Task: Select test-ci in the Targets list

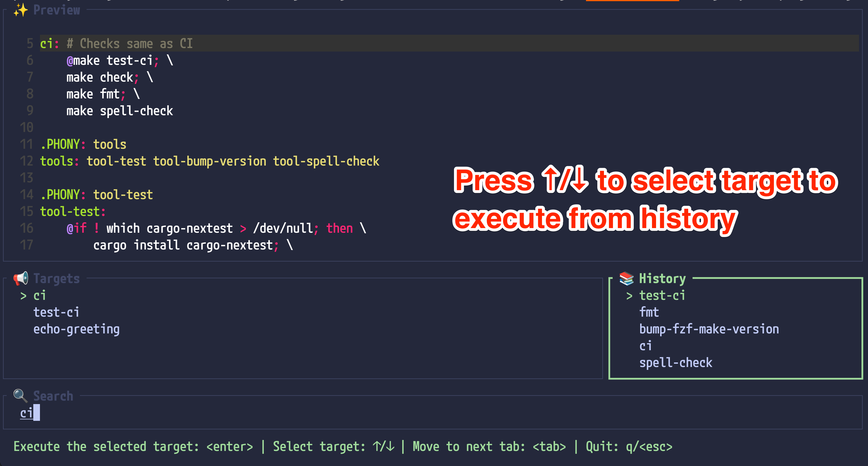Action: pos(56,312)
